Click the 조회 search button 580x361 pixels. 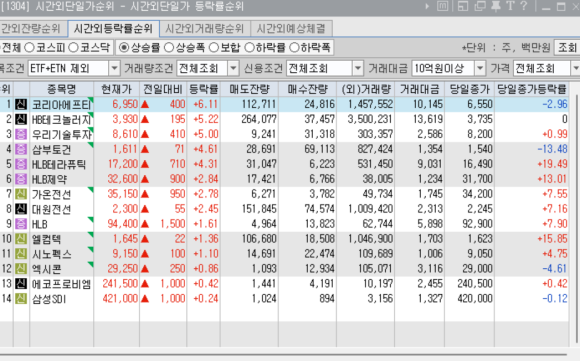pyautogui.click(x=567, y=48)
